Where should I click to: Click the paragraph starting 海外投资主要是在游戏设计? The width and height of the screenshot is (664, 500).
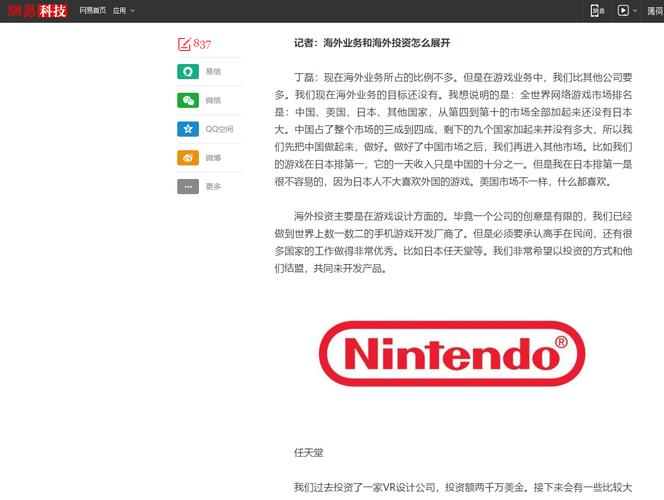coord(453,242)
